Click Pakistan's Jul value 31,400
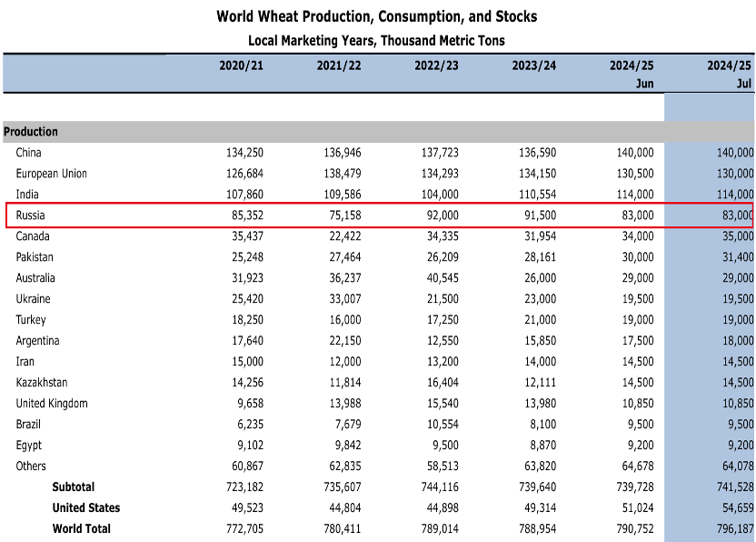This screenshot has width=756, height=542. [738, 257]
